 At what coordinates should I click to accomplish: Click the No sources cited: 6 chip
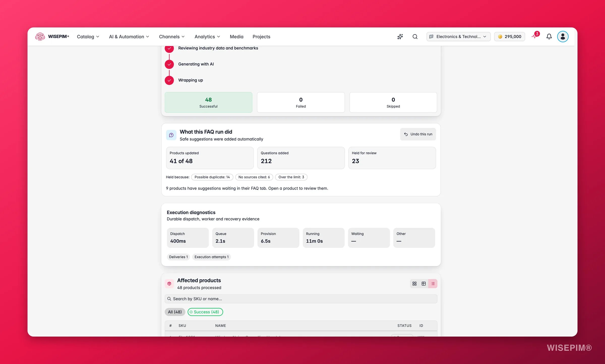[254, 177]
